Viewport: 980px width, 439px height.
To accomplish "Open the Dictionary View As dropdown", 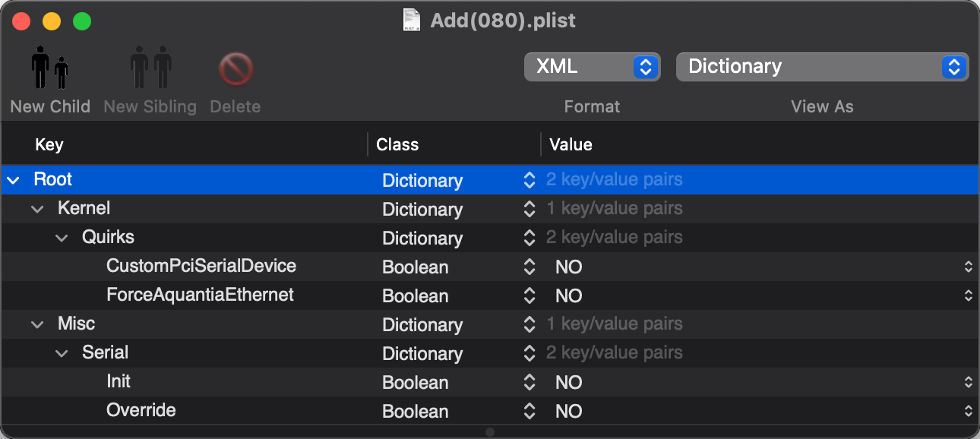I will pyautogui.click(x=822, y=67).
